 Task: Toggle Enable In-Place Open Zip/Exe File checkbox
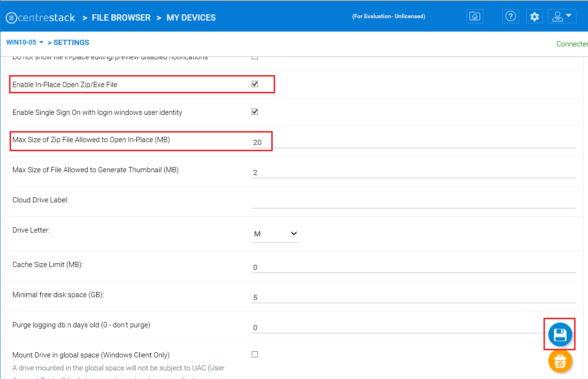pyautogui.click(x=255, y=84)
